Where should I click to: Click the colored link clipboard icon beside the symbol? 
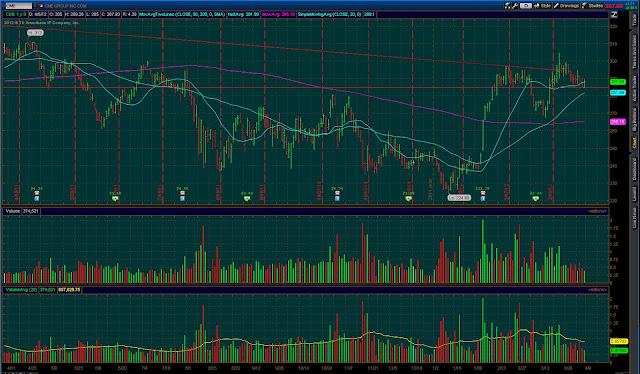pyautogui.click(x=41, y=6)
